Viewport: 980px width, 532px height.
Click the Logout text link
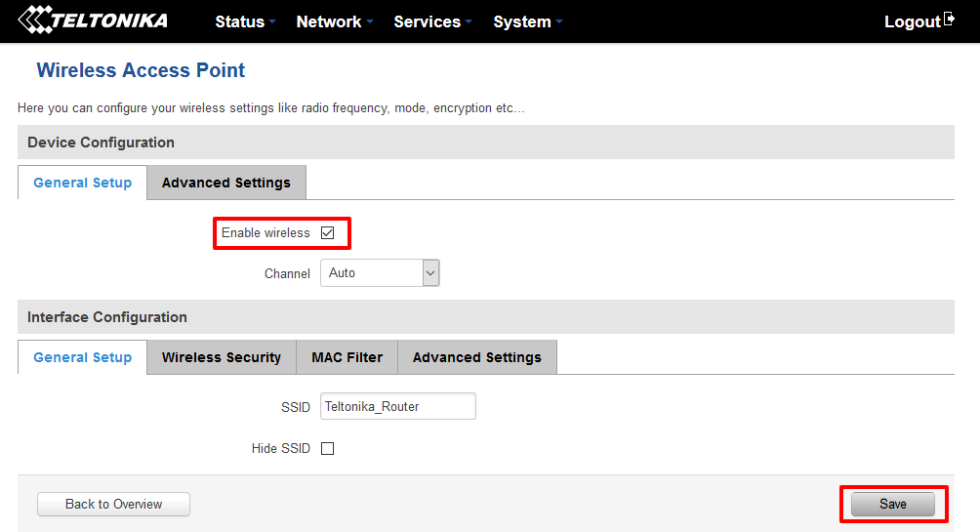pyautogui.click(x=911, y=21)
